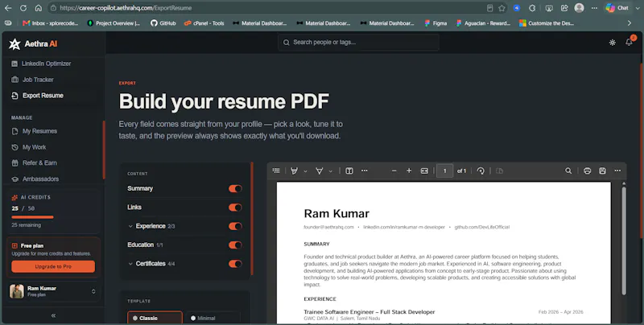Open Inbox mail bookmark

coord(50,23)
